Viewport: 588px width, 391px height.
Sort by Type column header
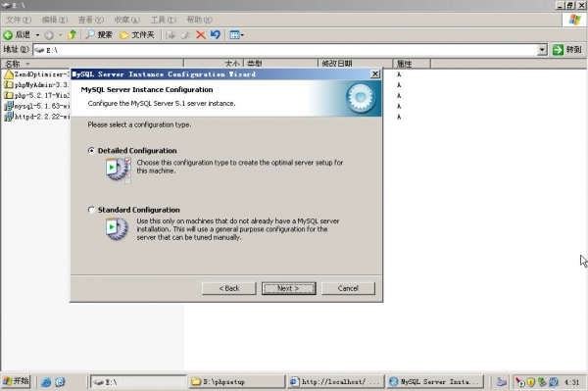[x=281, y=64]
